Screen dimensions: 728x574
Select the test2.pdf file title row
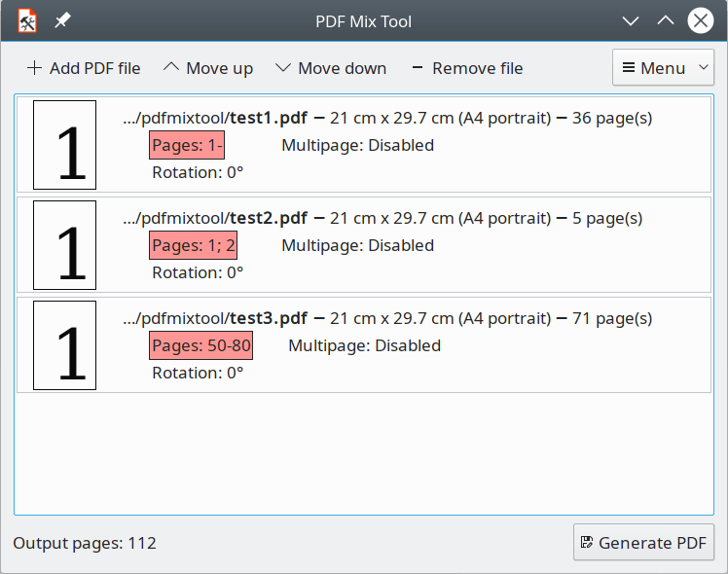383,219
